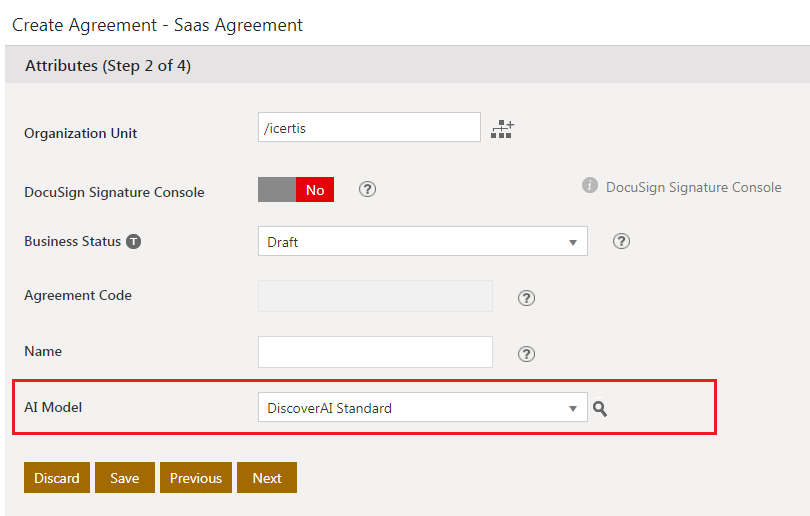Open the Organization Unit hierarchy picker icon
The width and height of the screenshot is (810, 516).
tap(502, 129)
